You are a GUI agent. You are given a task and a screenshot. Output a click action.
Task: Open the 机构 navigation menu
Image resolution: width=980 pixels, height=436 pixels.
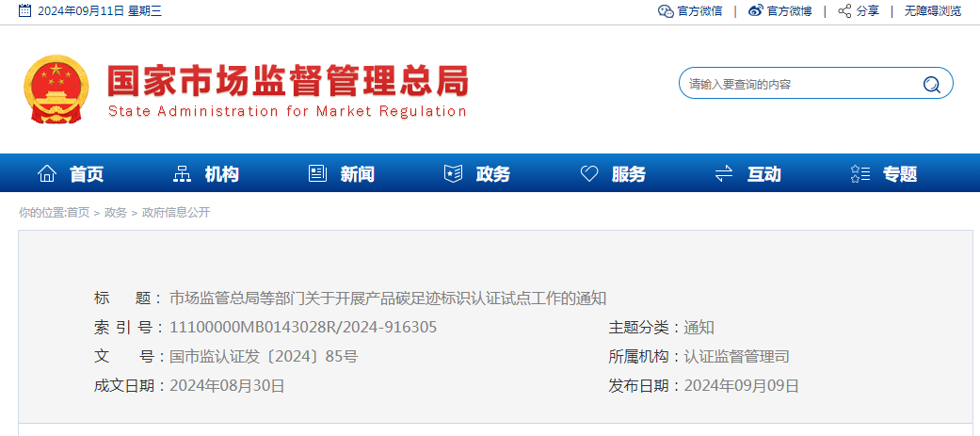pyautogui.click(x=222, y=174)
